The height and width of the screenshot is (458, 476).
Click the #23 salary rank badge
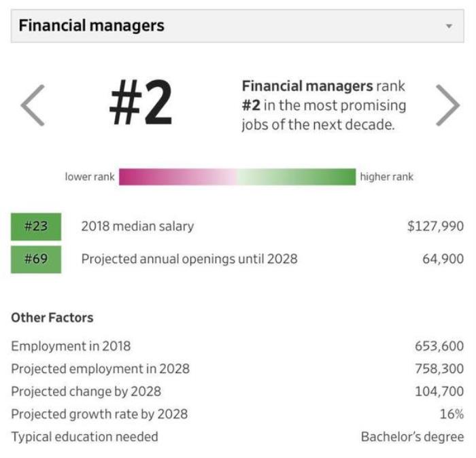pyautogui.click(x=36, y=226)
